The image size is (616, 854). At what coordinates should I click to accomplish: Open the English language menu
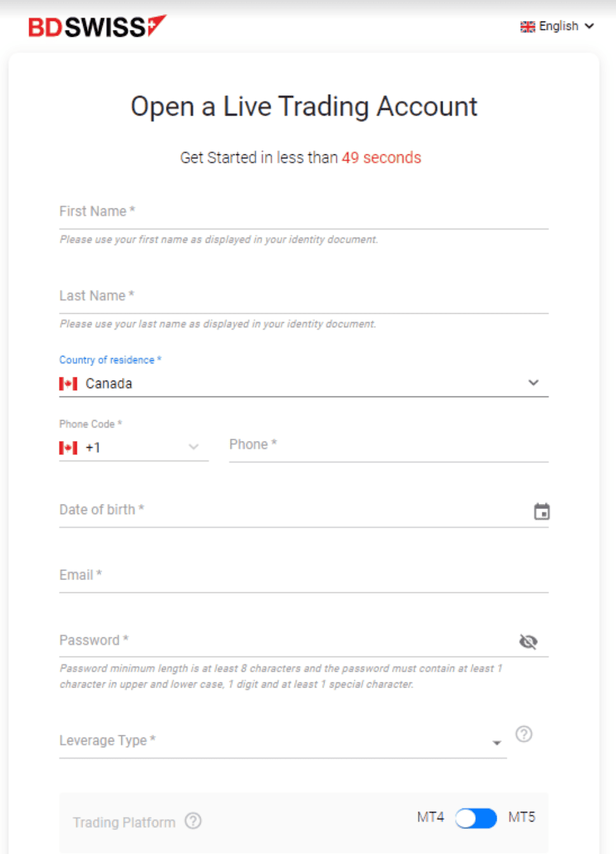point(560,26)
